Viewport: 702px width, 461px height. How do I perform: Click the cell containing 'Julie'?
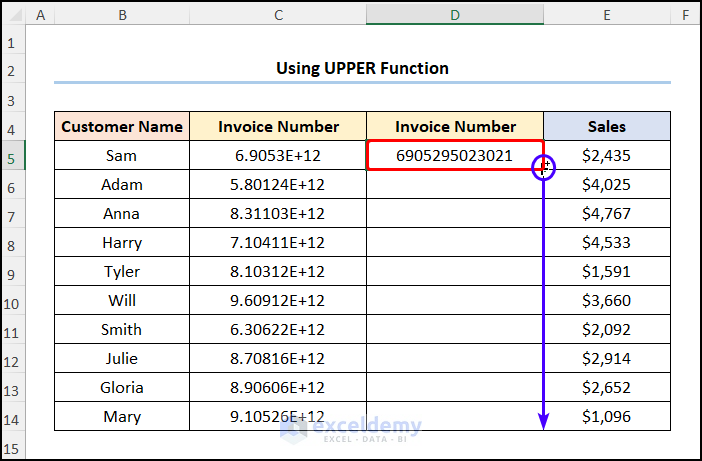click(x=122, y=358)
